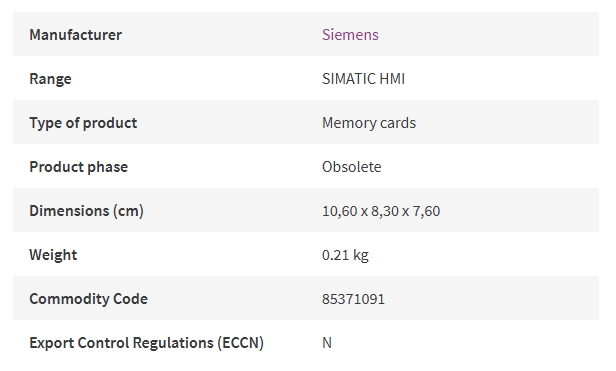Click the Export Control Regulations (ECCN) label
This screenshot has height=371, width=616.
coord(147,343)
